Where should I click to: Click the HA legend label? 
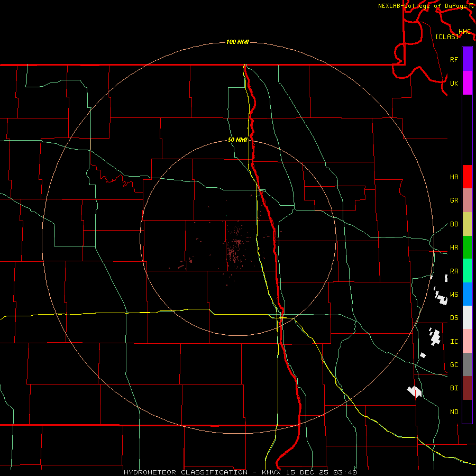point(454,177)
